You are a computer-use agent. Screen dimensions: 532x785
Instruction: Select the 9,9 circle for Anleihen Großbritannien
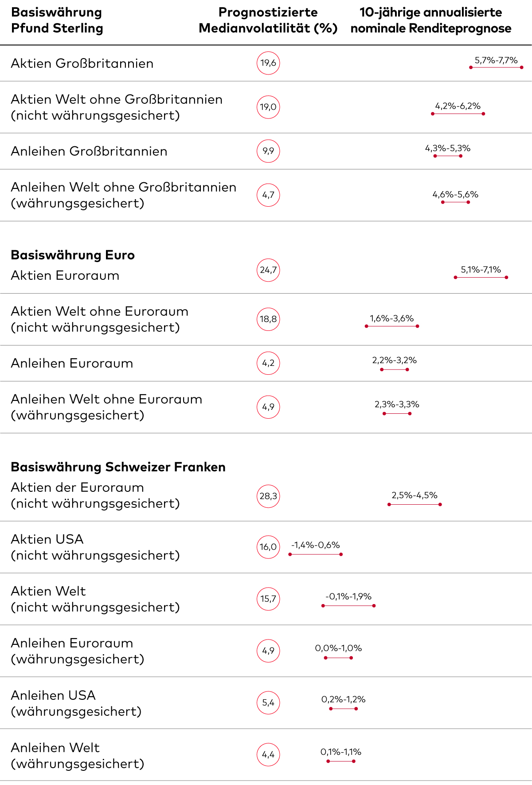[268, 151]
